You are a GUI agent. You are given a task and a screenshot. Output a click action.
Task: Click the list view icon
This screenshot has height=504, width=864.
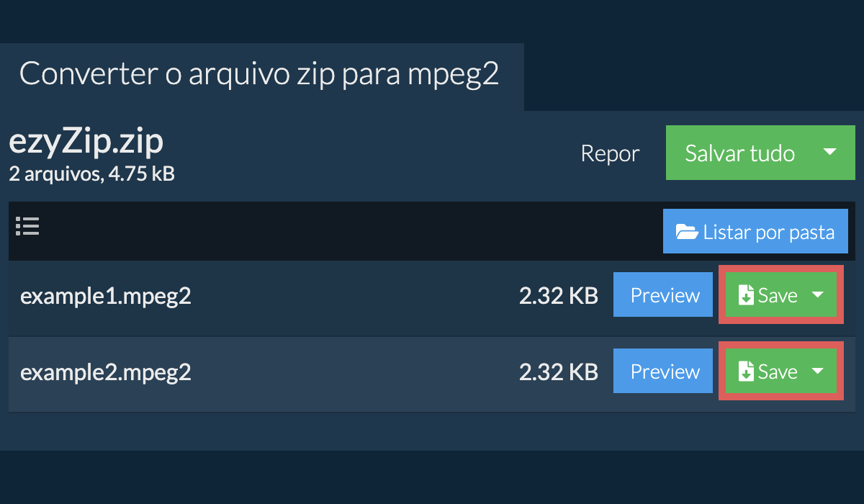[27, 227]
